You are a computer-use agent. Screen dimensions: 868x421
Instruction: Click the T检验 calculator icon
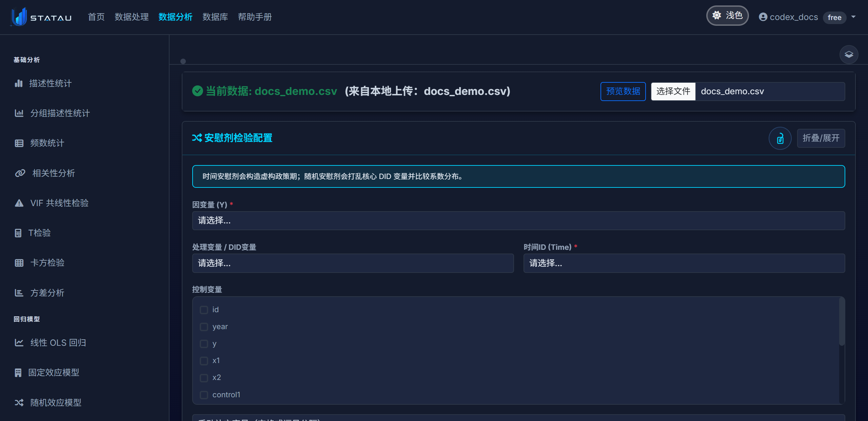point(18,233)
